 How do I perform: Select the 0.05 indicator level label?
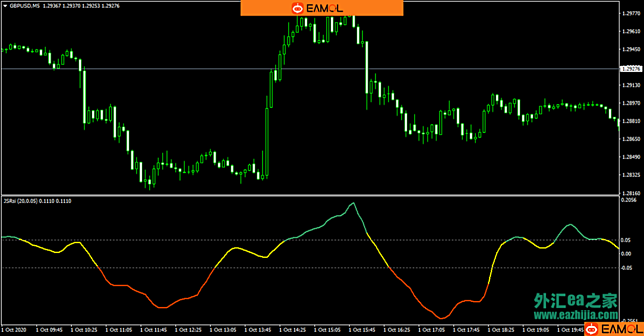[x=627, y=240]
